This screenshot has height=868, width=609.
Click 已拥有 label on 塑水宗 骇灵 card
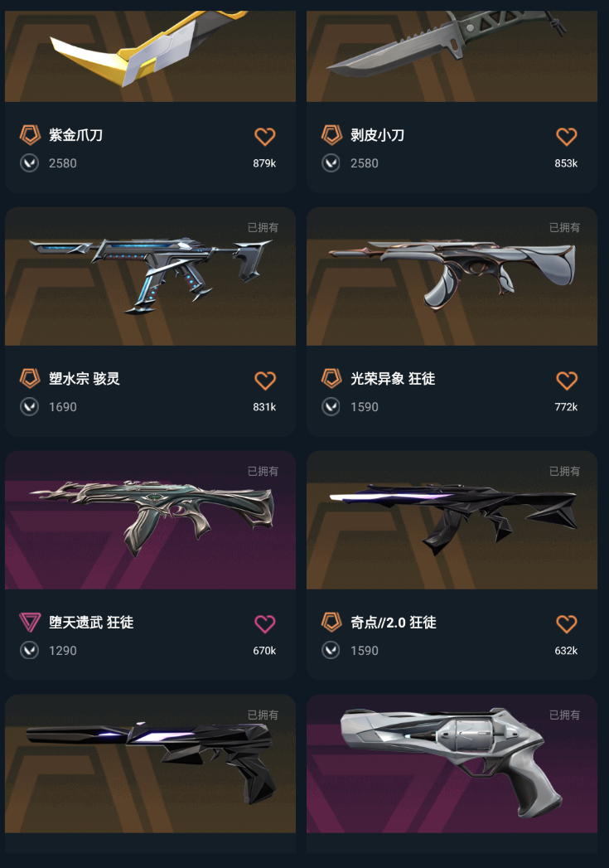point(263,227)
